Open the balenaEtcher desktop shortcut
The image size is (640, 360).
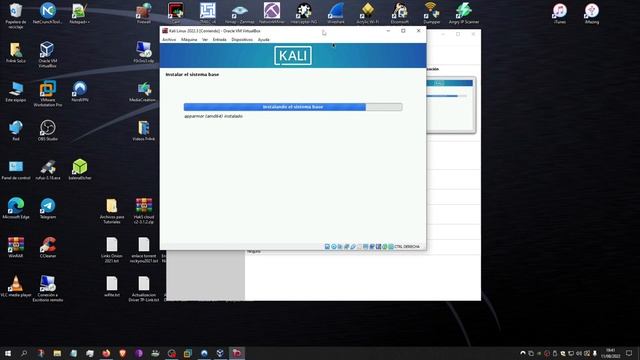(80, 169)
